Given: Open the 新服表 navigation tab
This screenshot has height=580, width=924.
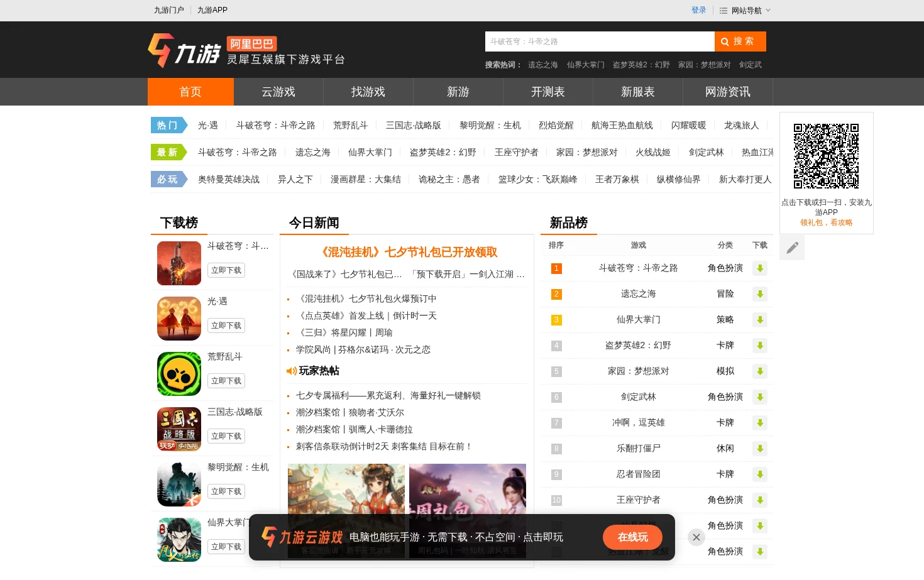Looking at the screenshot, I should tap(638, 92).
